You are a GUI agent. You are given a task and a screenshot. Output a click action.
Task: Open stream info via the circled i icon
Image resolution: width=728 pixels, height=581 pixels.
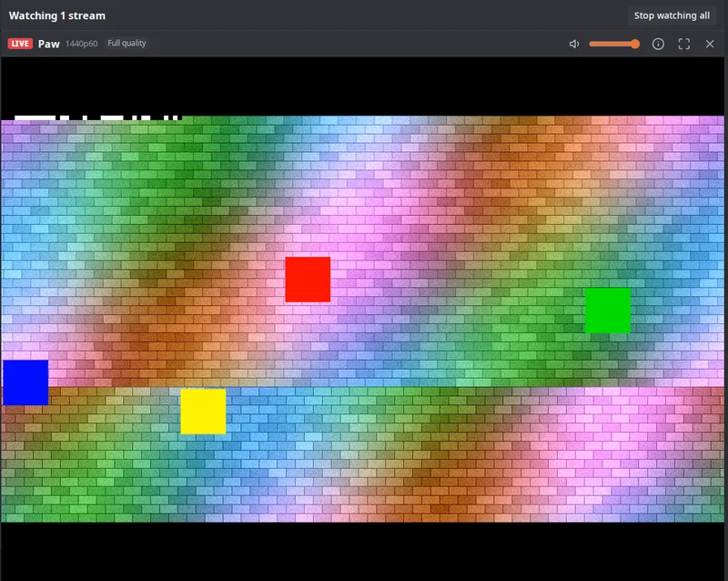tap(658, 44)
